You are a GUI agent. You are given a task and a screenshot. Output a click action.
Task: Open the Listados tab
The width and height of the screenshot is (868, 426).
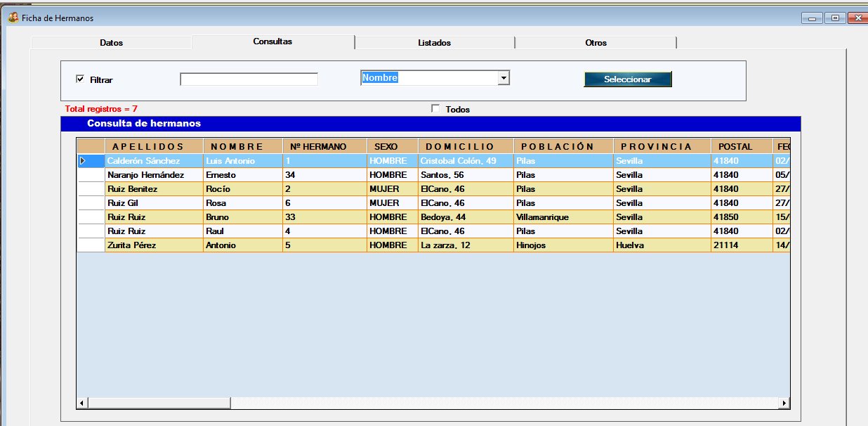(x=434, y=43)
